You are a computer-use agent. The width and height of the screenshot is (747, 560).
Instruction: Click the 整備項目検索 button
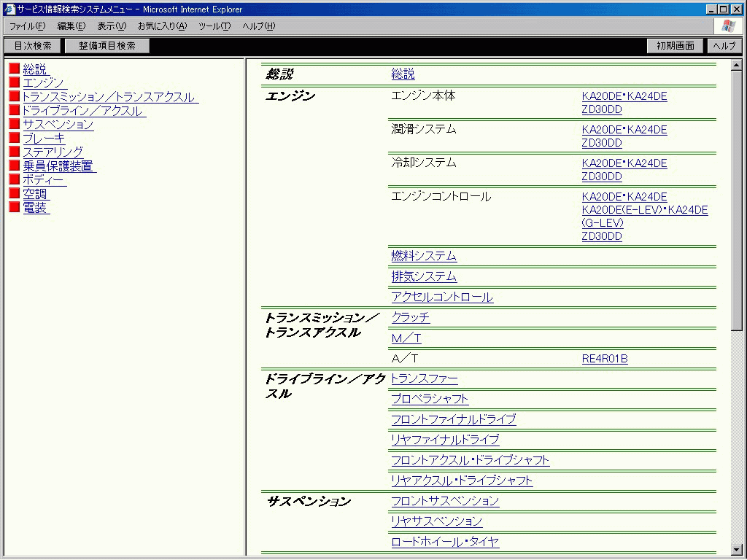[107, 46]
